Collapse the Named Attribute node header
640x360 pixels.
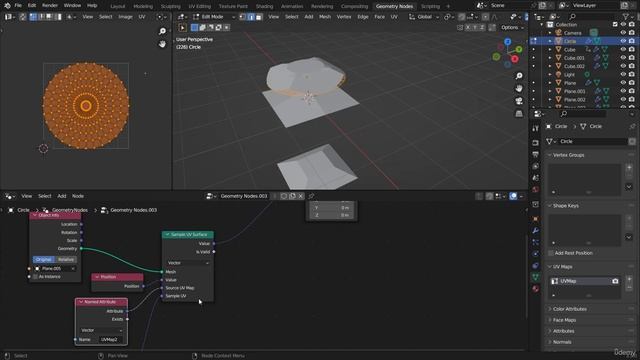point(81,302)
